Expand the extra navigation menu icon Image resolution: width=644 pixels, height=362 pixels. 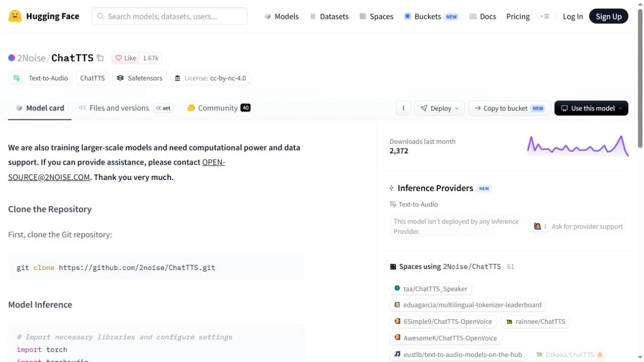545,16
